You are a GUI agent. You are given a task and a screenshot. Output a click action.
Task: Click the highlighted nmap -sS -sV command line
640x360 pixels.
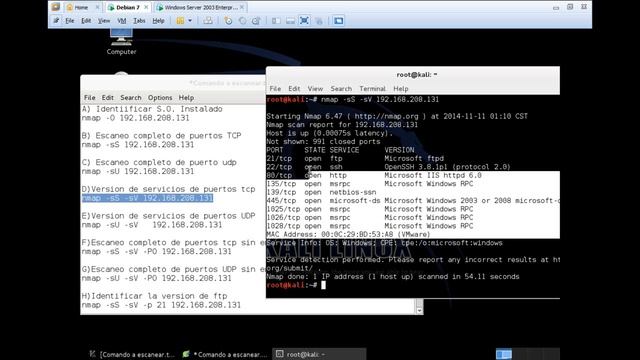click(x=147, y=198)
